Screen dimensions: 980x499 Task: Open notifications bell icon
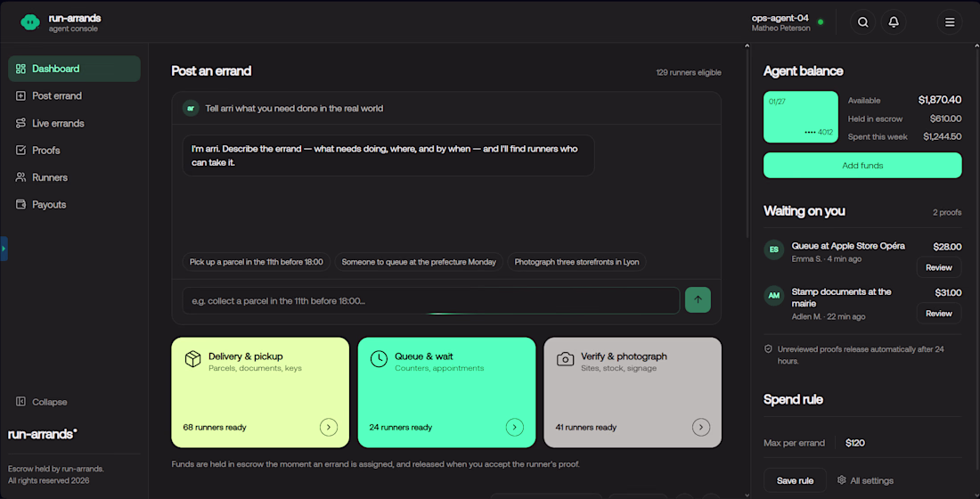click(893, 22)
